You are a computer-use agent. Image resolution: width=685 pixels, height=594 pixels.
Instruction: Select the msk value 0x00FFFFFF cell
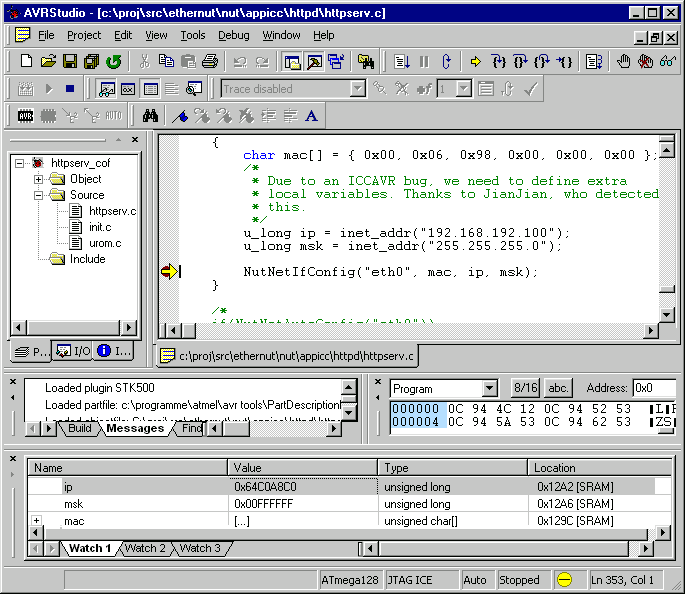[303, 504]
